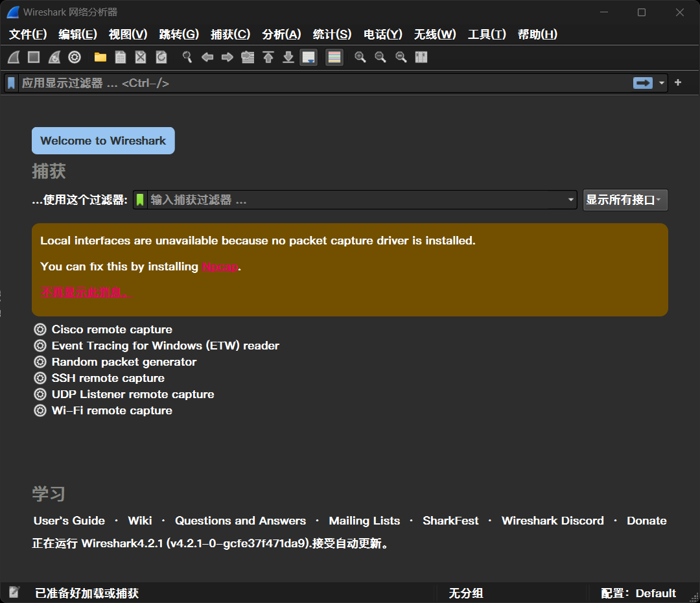Click the stop capture square icon

click(34, 57)
